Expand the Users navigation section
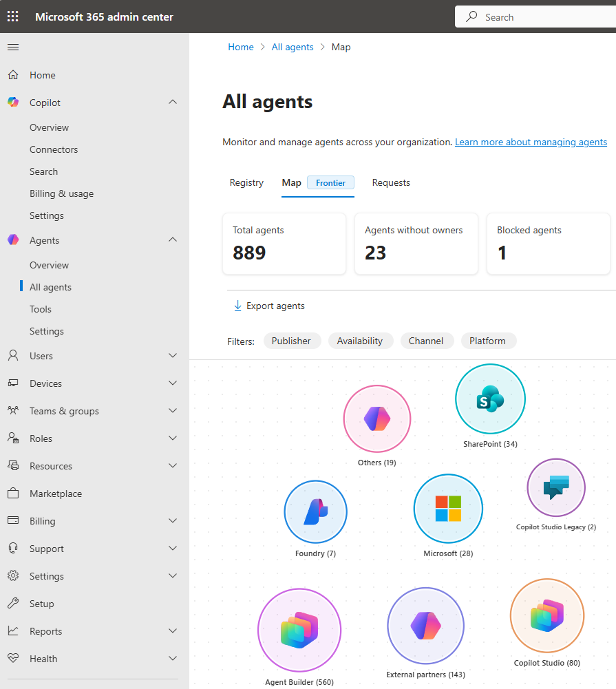 point(173,356)
